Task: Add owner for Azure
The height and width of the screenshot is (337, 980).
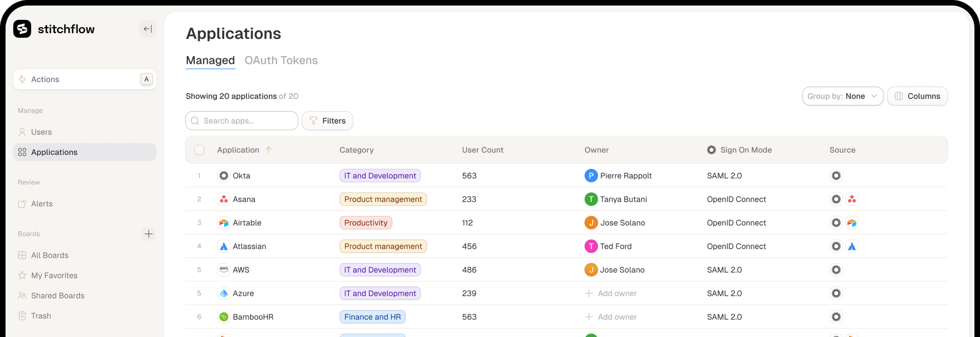Action: pos(610,293)
